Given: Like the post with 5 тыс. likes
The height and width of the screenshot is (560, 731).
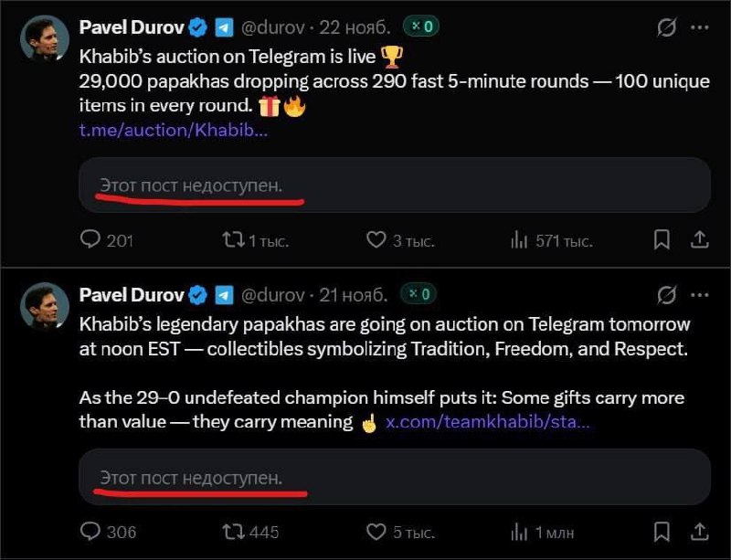Looking at the screenshot, I should coord(376,531).
